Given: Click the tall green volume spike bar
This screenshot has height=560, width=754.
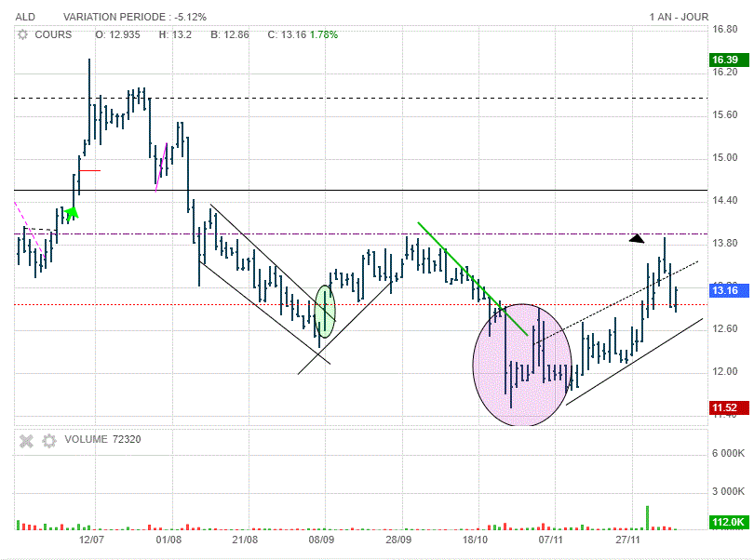Looking at the screenshot, I should tap(647, 518).
